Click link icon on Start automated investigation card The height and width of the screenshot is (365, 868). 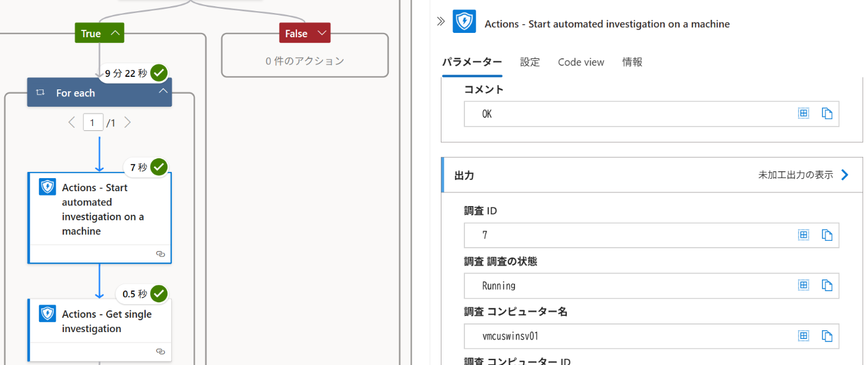click(x=161, y=254)
